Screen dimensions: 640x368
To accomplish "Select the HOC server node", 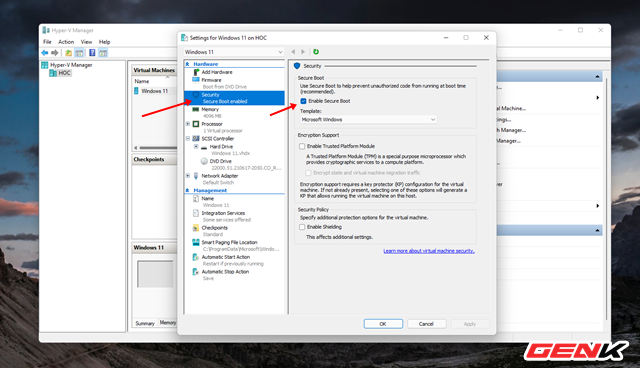I will (60, 73).
